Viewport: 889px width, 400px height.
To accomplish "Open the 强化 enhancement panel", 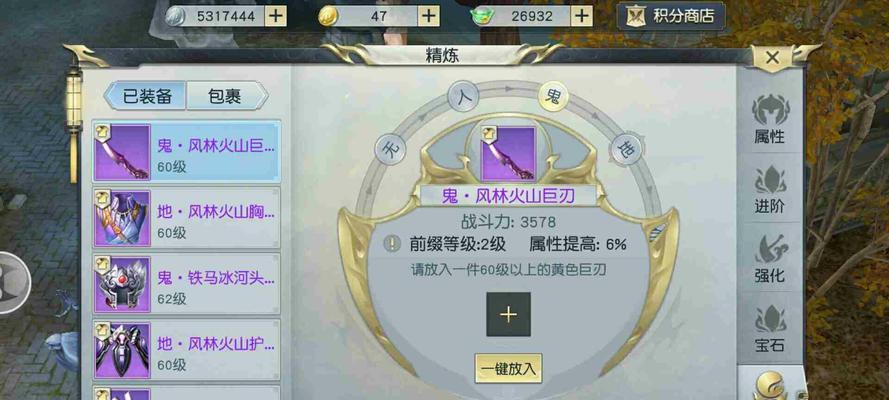I will pos(769,258).
